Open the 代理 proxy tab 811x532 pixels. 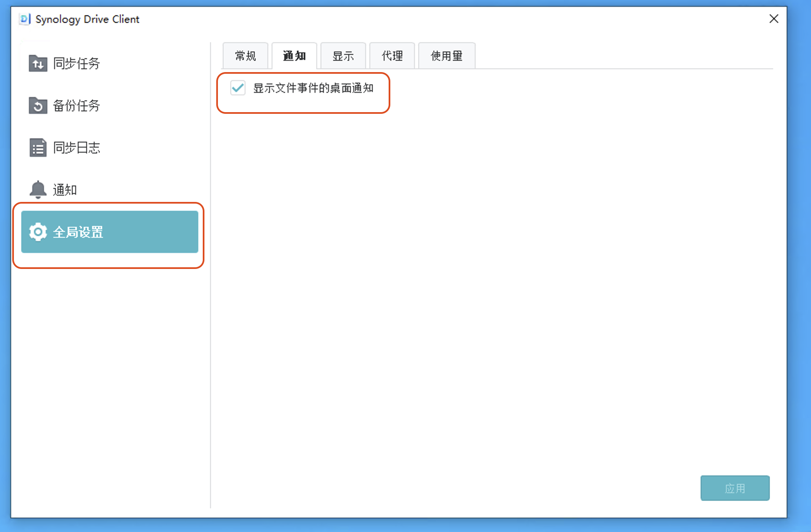(x=392, y=56)
